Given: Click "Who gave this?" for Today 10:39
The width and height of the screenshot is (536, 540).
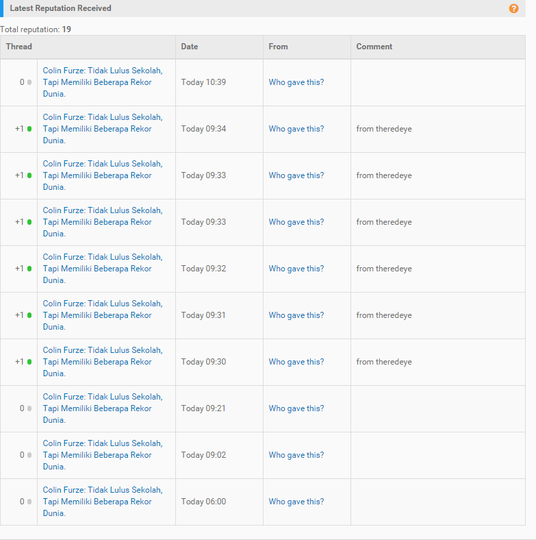Looking at the screenshot, I should (x=296, y=82).
